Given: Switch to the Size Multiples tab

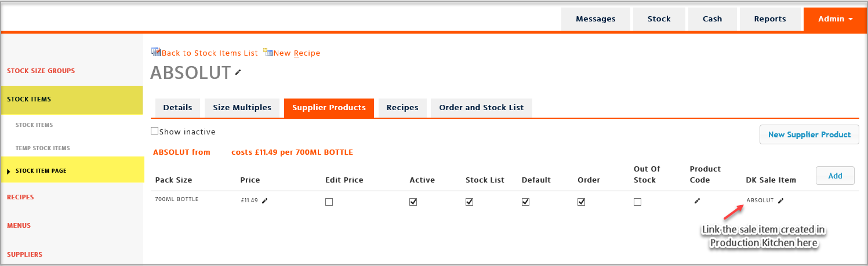Looking at the screenshot, I should (x=242, y=108).
